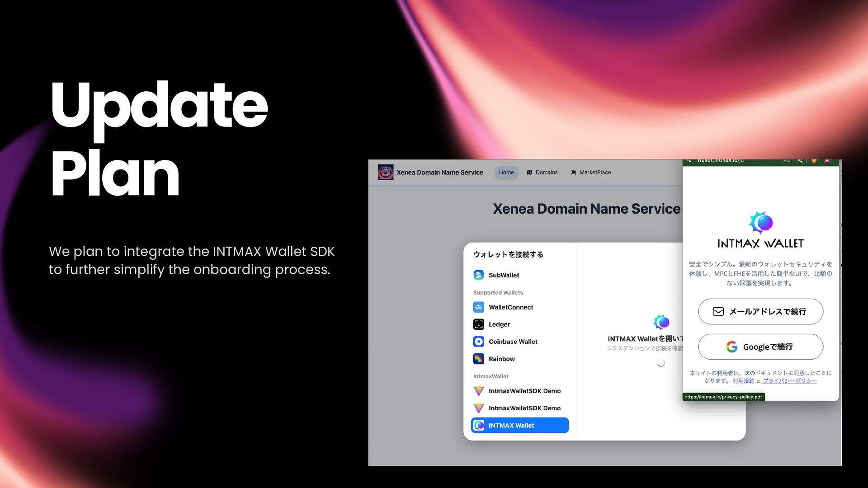This screenshot has width=868, height=488.
Task: Select WalletConnect option
Action: [520, 307]
